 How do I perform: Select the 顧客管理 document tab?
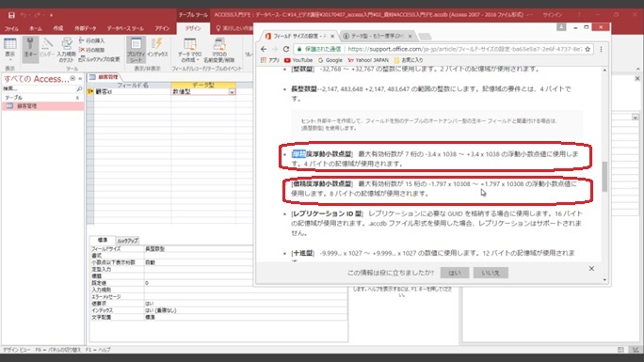point(105,77)
